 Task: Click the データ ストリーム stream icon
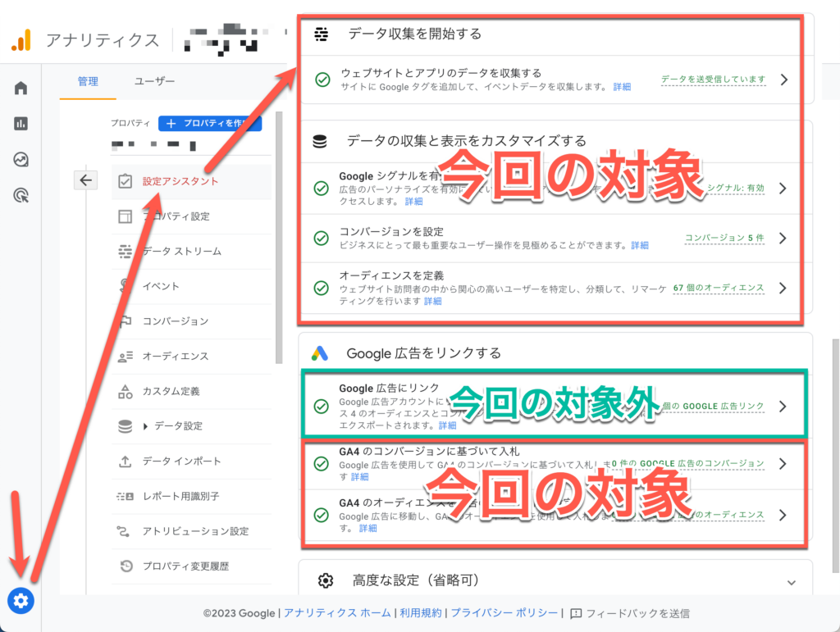click(125, 252)
